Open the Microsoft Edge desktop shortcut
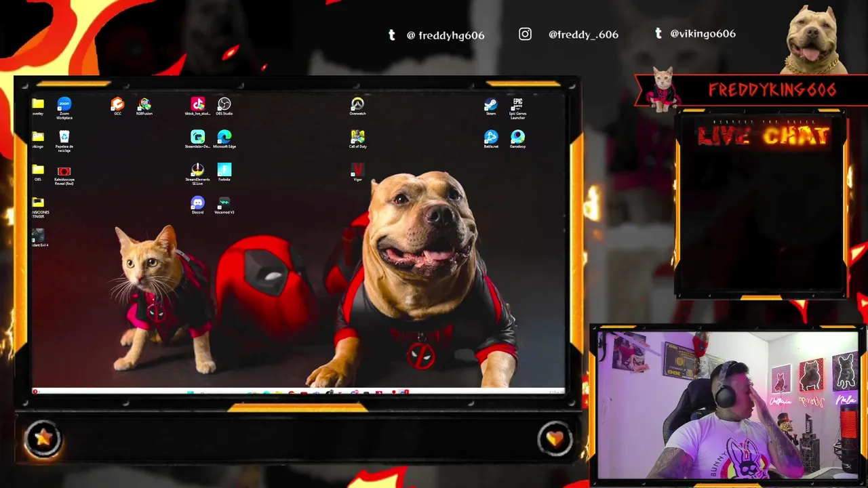This screenshot has width=868, height=488. [x=224, y=140]
